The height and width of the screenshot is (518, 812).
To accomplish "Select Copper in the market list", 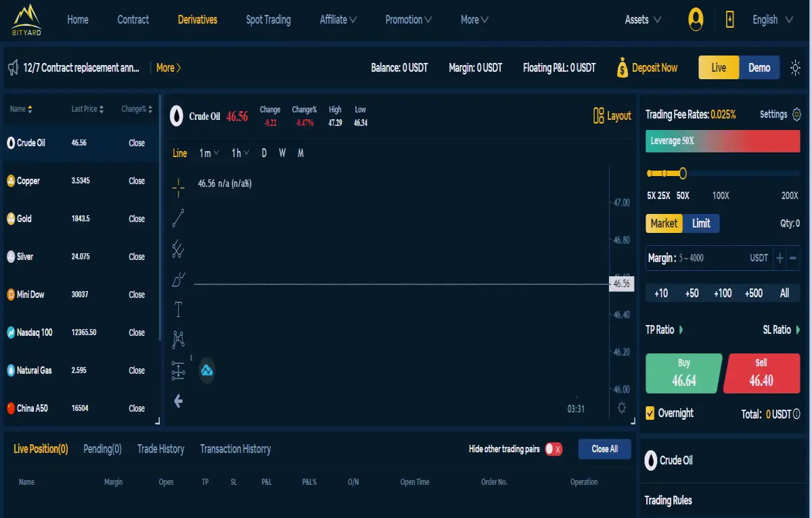I will click(80, 181).
